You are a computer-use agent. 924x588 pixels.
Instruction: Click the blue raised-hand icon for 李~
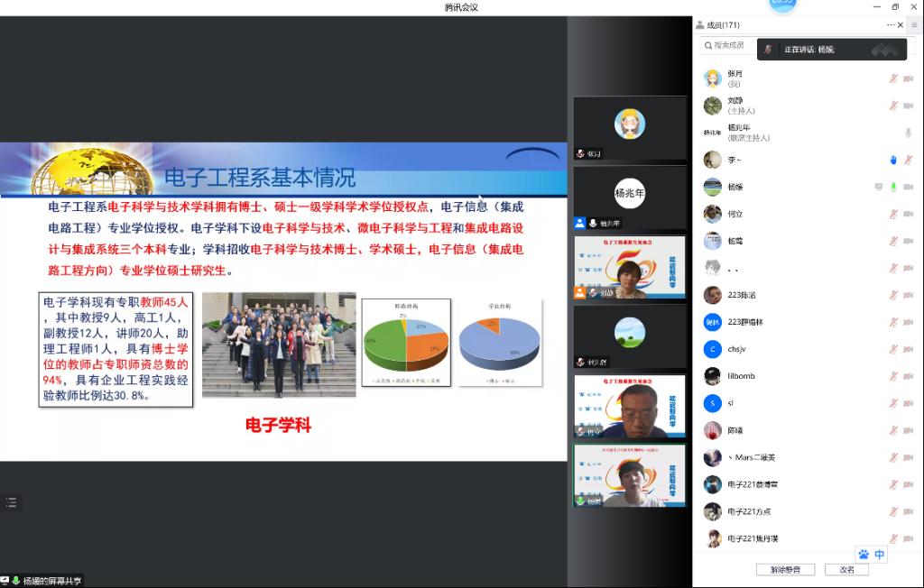pos(893,160)
